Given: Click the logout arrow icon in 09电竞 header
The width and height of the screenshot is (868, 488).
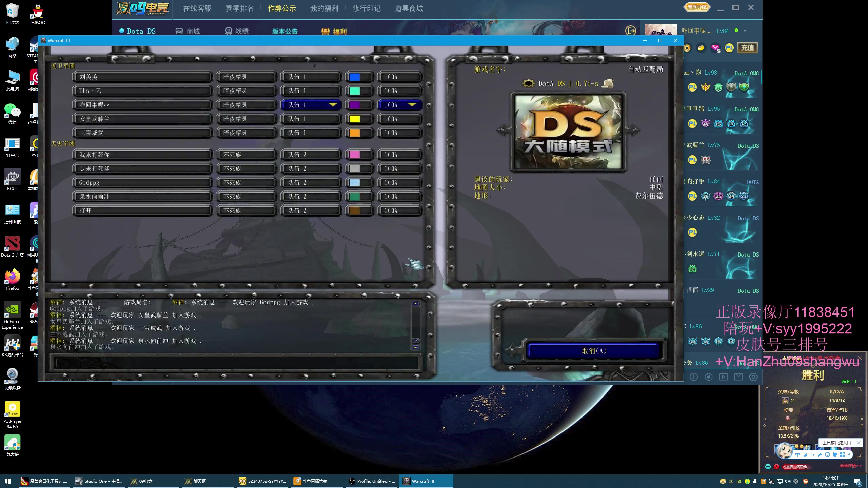Looking at the screenshot, I should pyautogui.click(x=630, y=31).
